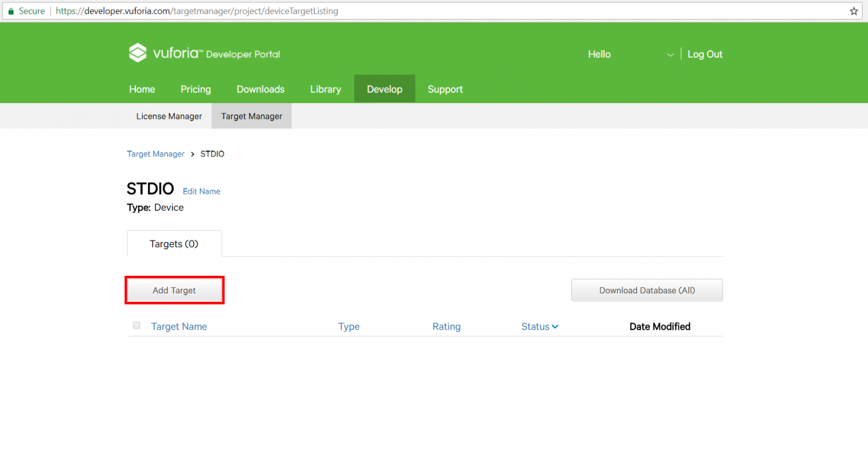868x456 pixels.
Task: Click the Vuforia logo icon
Action: click(x=138, y=53)
